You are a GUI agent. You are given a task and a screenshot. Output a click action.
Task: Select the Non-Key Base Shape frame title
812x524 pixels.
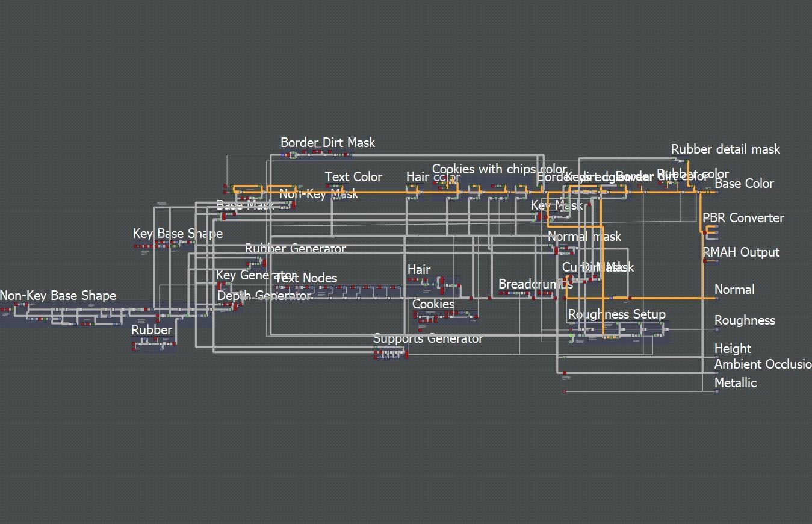coord(58,296)
